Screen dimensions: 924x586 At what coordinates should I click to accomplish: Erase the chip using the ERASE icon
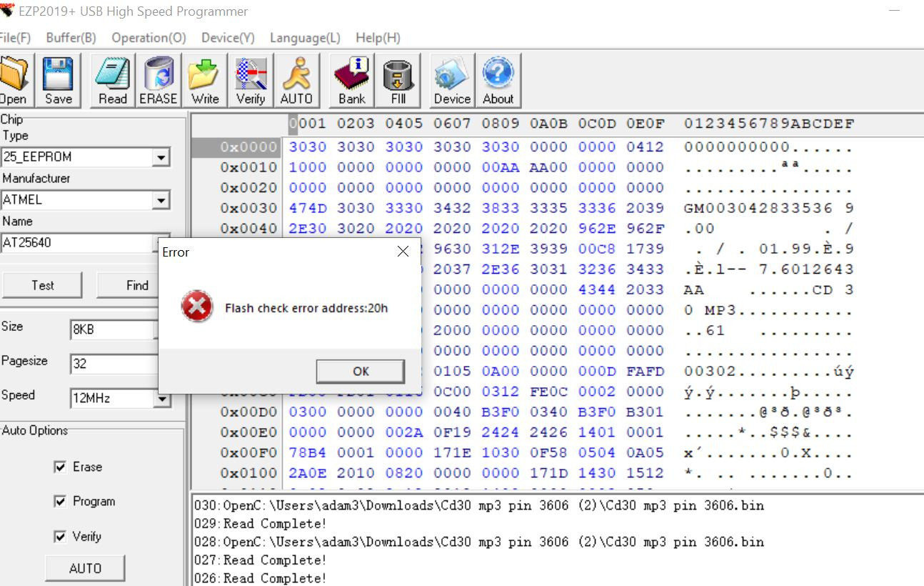tap(158, 79)
